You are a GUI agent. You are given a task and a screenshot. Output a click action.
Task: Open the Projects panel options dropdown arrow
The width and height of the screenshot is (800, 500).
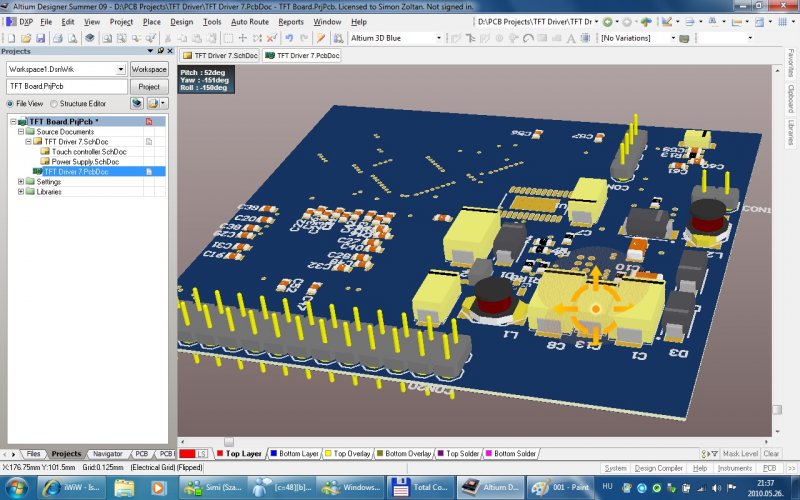coord(150,51)
